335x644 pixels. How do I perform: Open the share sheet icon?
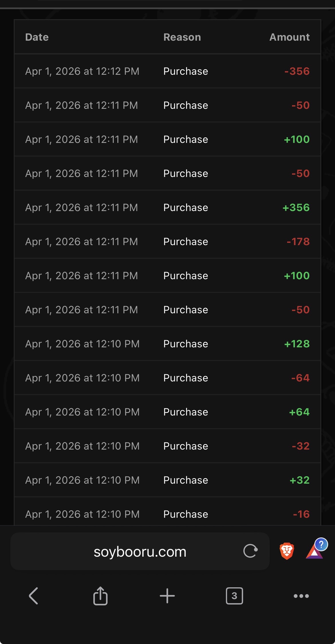point(100,596)
